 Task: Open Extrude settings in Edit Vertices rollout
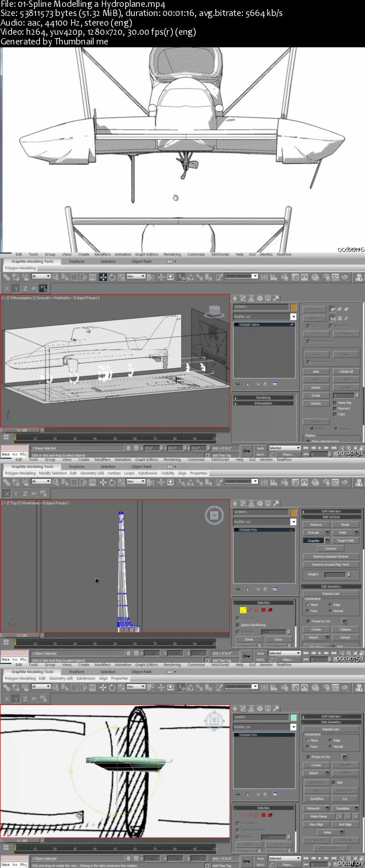pos(327,532)
